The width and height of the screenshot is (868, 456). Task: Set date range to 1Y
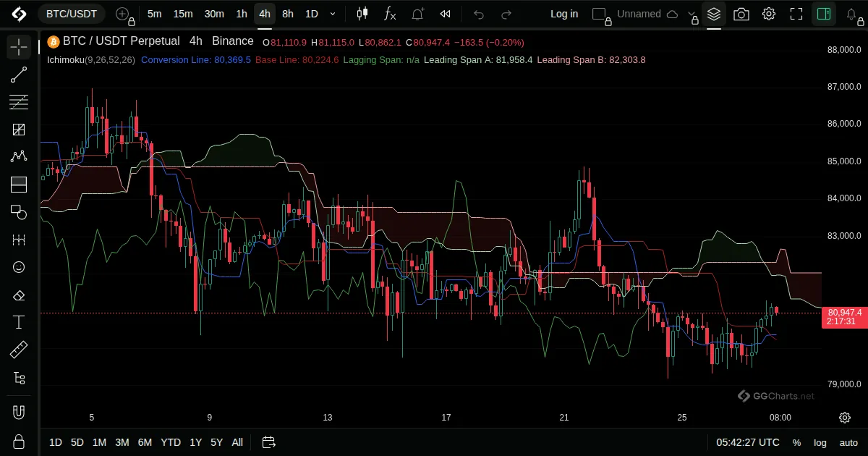[196, 442]
